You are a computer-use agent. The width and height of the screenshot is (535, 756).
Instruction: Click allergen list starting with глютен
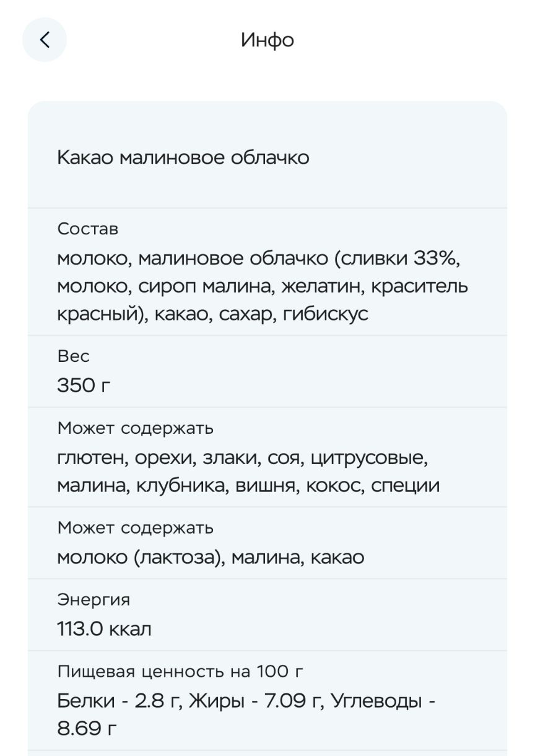coord(248,472)
